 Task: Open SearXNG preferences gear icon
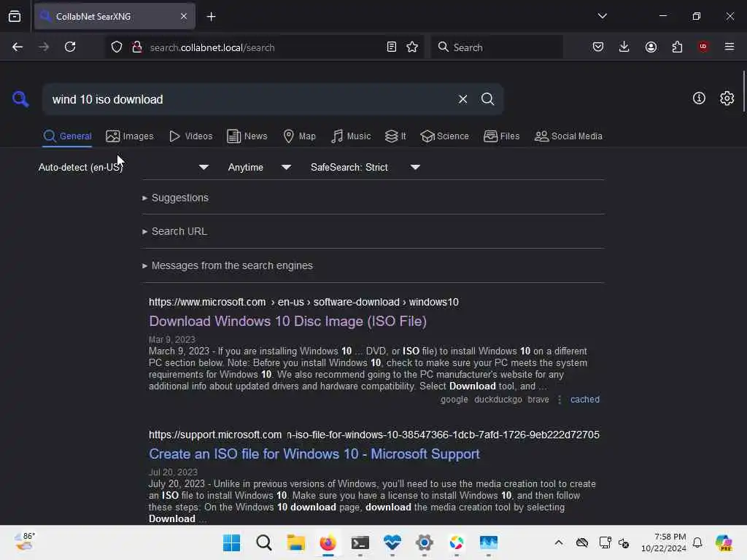[x=727, y=98]
